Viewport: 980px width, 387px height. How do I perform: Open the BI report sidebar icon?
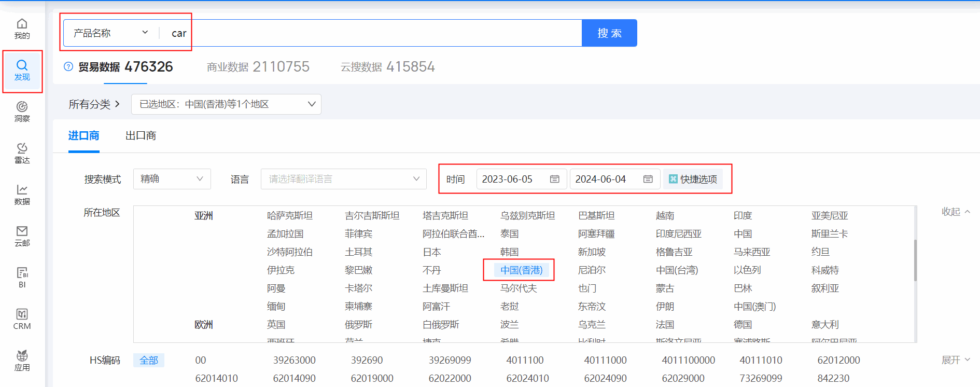point(22,278)
